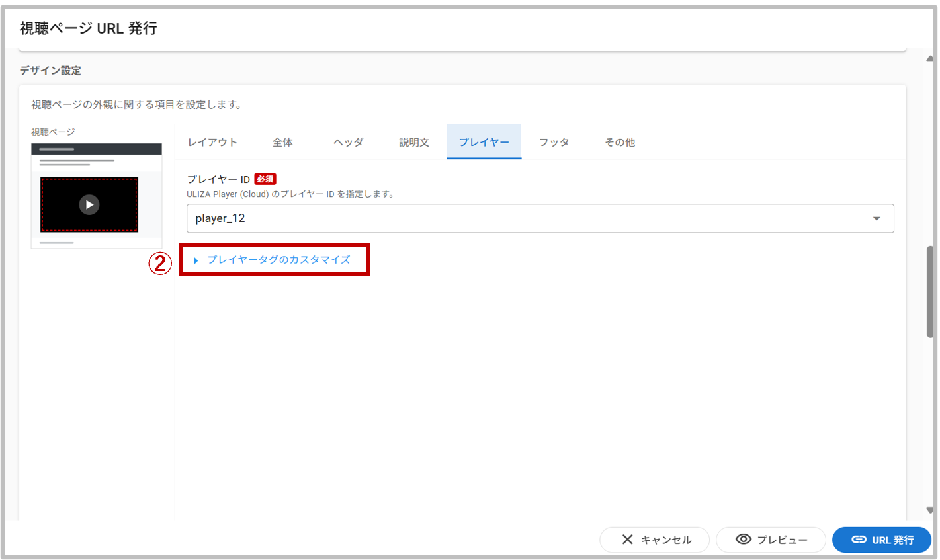The width and height of the screenshot is (940, 560).
Task: Click the eye icon on the プレビュー button
Action: point(743,540)
